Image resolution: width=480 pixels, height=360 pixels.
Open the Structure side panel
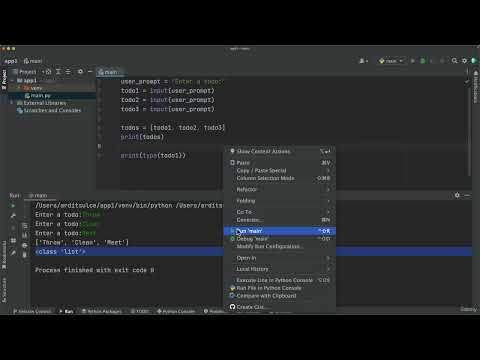4,290
